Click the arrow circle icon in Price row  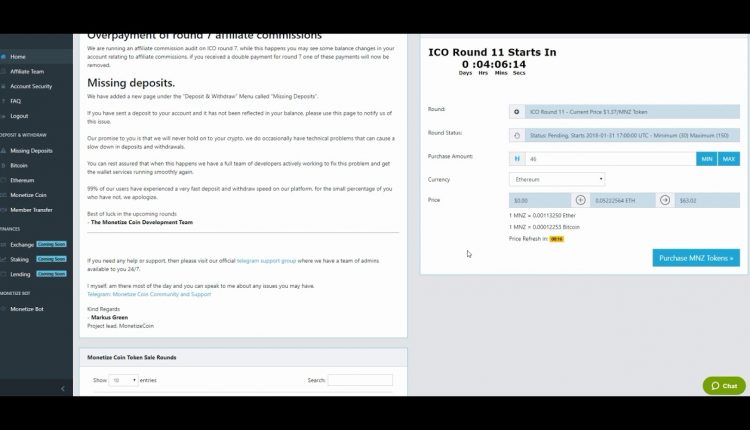pos(665,200)
